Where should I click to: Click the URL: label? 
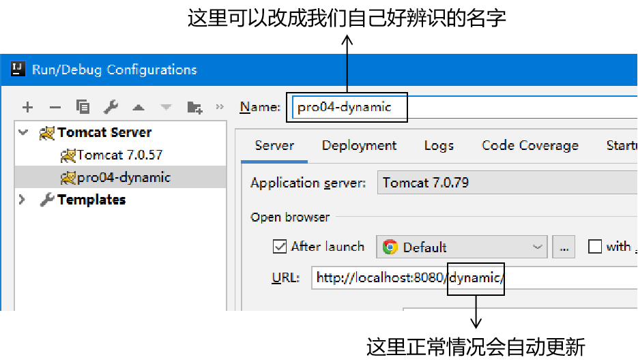coord(286,278)
